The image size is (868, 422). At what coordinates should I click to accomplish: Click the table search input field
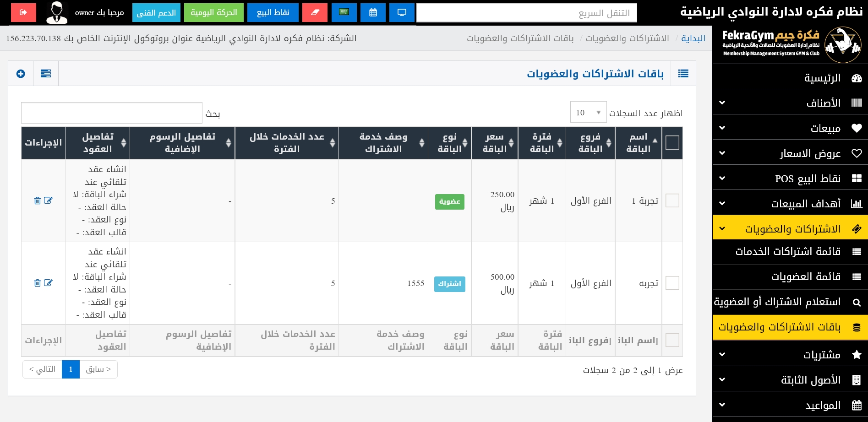pos(112,113)
